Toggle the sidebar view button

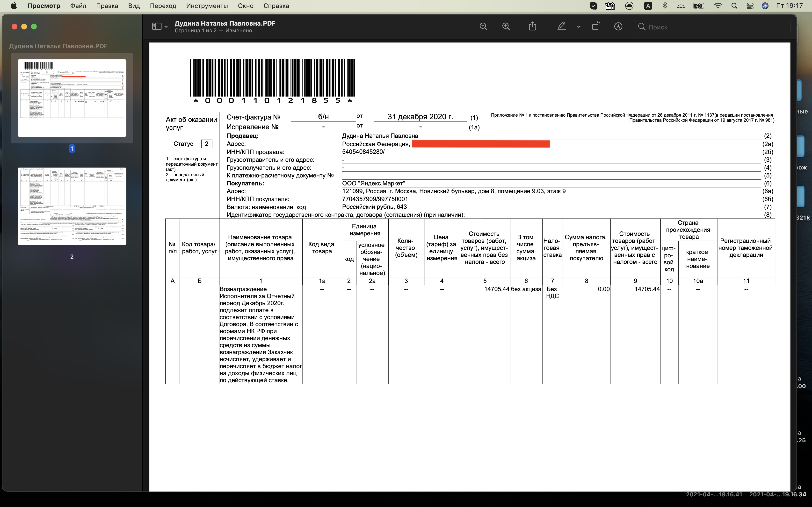[x=157, y=27]
